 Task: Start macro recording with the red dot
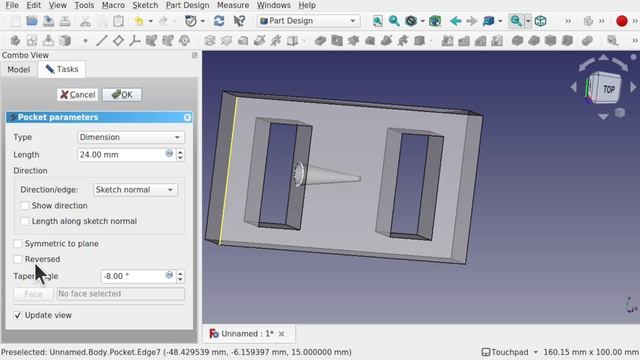[x=621, y=21]
